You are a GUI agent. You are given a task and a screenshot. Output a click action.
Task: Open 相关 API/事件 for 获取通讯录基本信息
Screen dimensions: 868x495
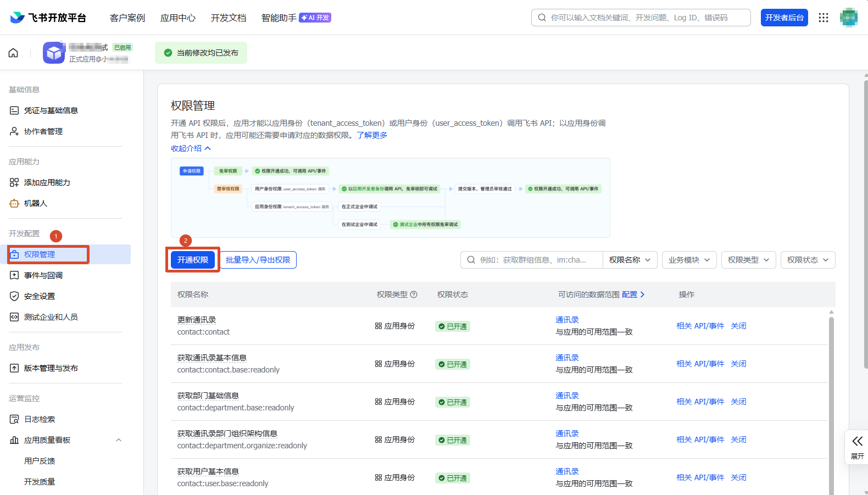tap(700, 364)
